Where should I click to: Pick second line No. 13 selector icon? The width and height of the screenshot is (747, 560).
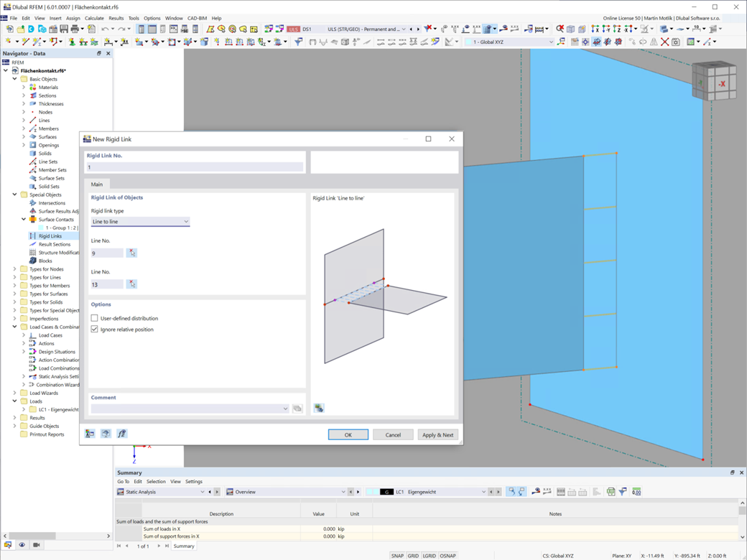tap(132, 284)
